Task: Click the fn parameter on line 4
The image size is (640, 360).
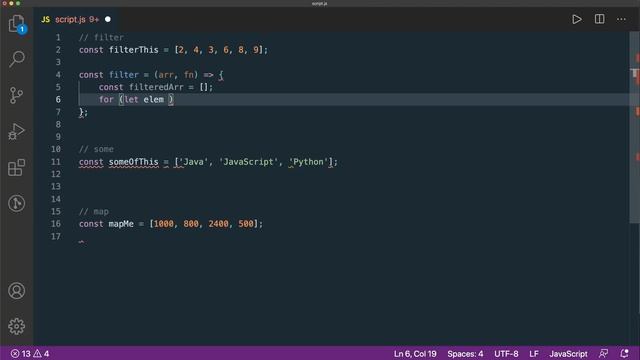Action: 189,75
